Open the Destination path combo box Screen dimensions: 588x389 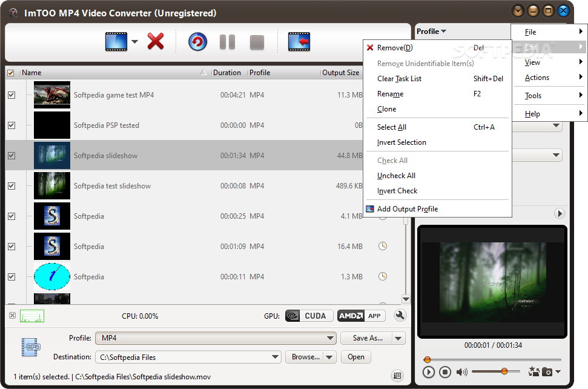pyautogui.click(x=188, y=357)
